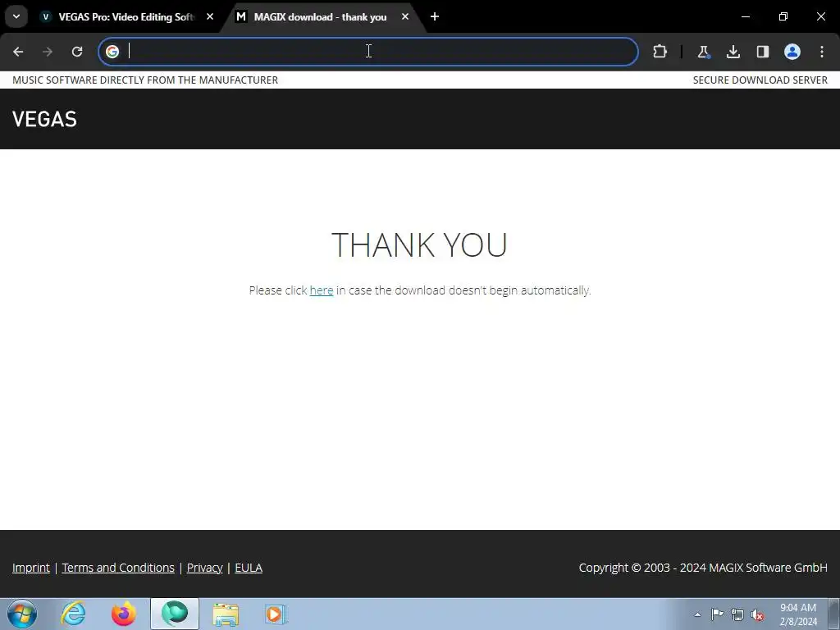Click the VEGAS logo in header

[x=44, y=119]
